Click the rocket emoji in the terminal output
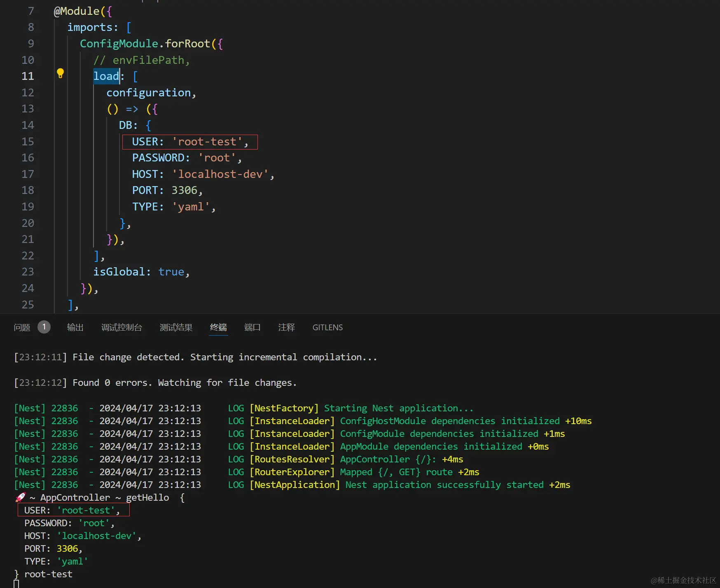 click(x=21, y=497)
